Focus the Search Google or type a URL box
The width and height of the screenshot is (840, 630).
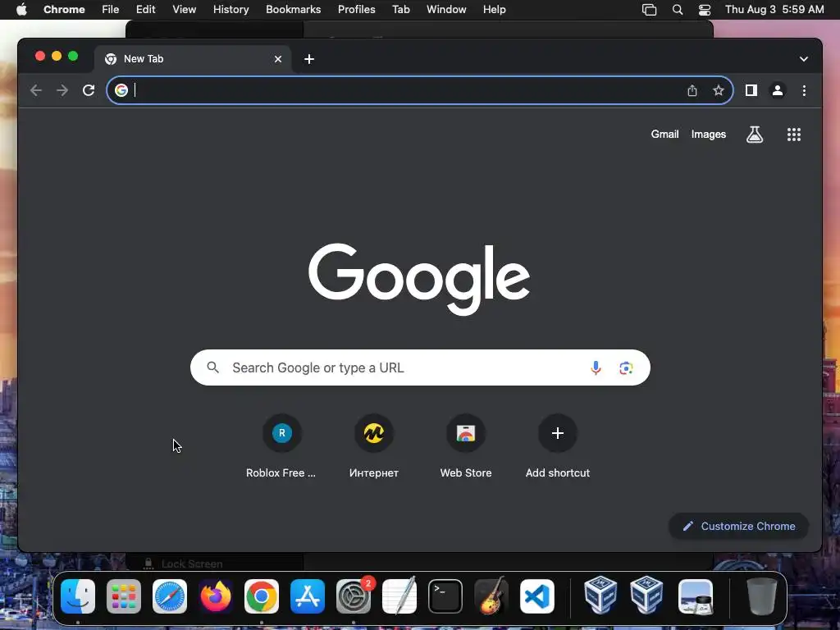420,367
